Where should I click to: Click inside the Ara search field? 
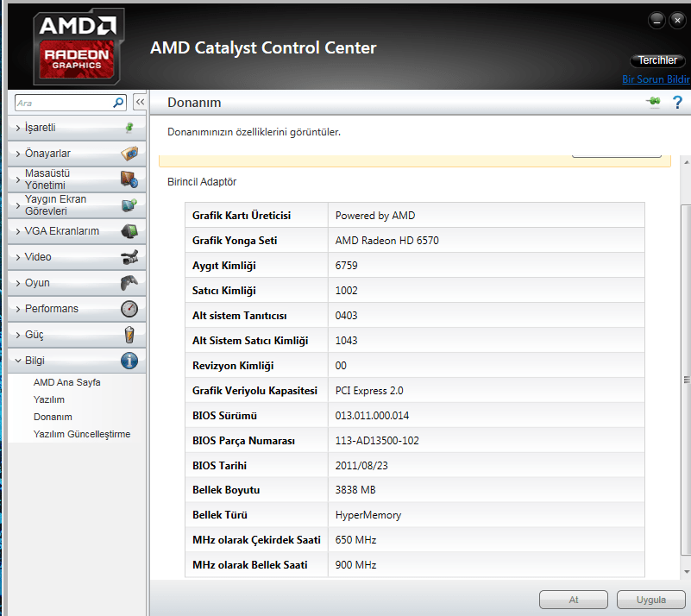click(64, 103)
